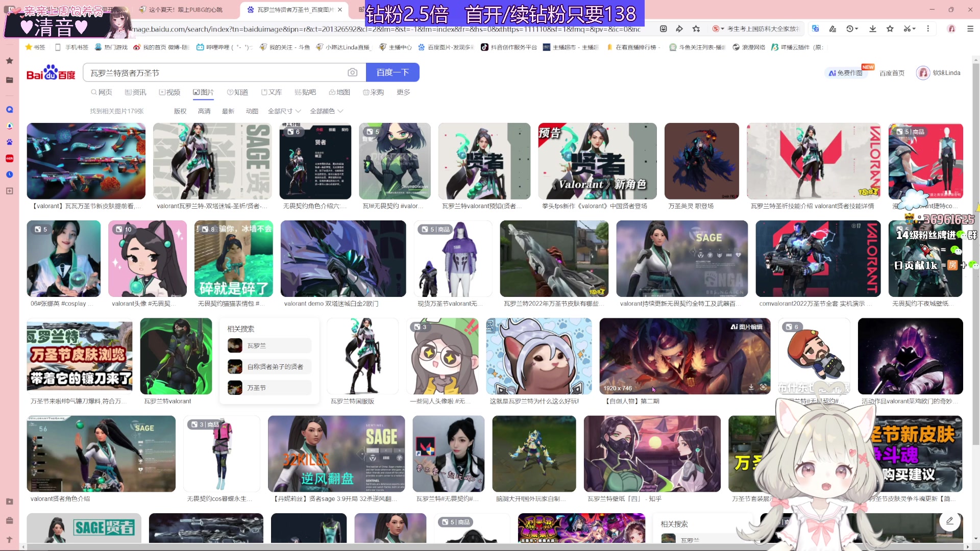The image size is (980, 551).
Task: Select the related search 万圣节
Action: pos(269,388)
